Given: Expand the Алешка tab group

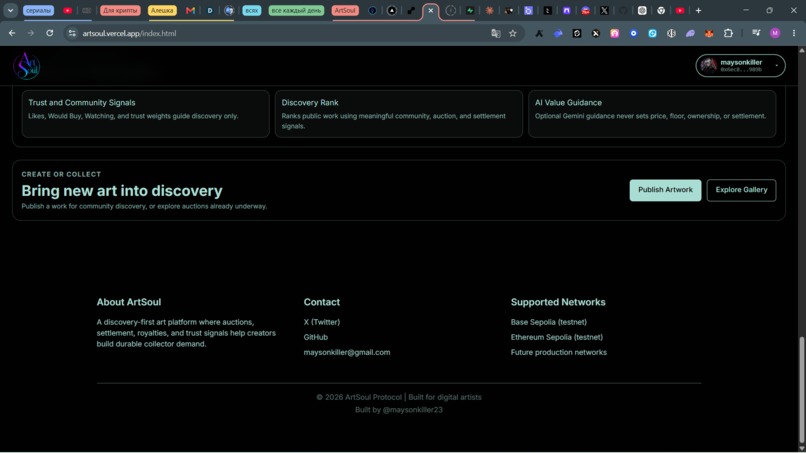Looking at the screenshot, I should pyautogui.click(x=162, y=10).
